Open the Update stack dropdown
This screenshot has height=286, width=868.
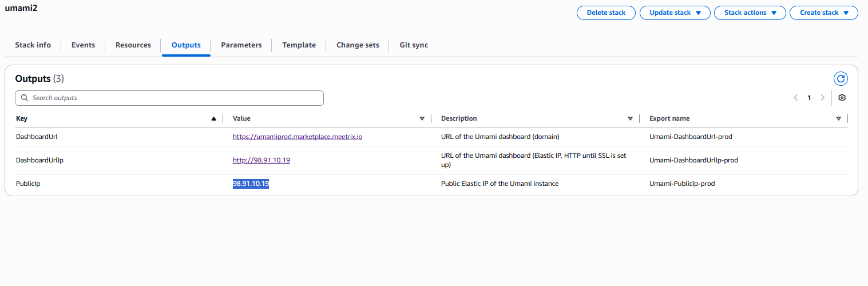point(675,13)
